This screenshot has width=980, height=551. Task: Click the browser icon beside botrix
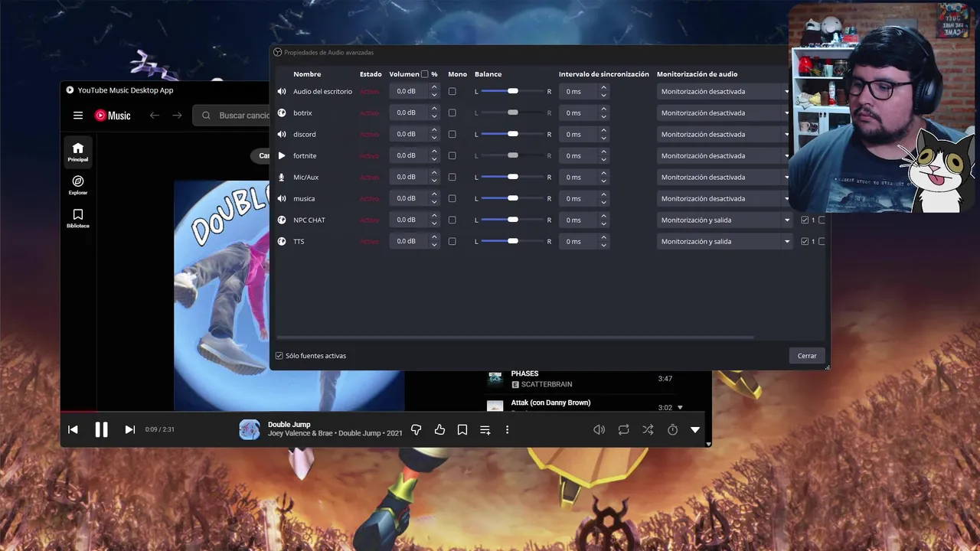tap(282, 112)
